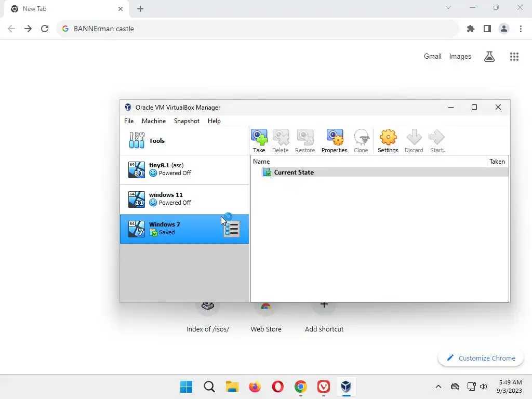
Task: Close the New Tab tab
Action: (x=121, y=9)
